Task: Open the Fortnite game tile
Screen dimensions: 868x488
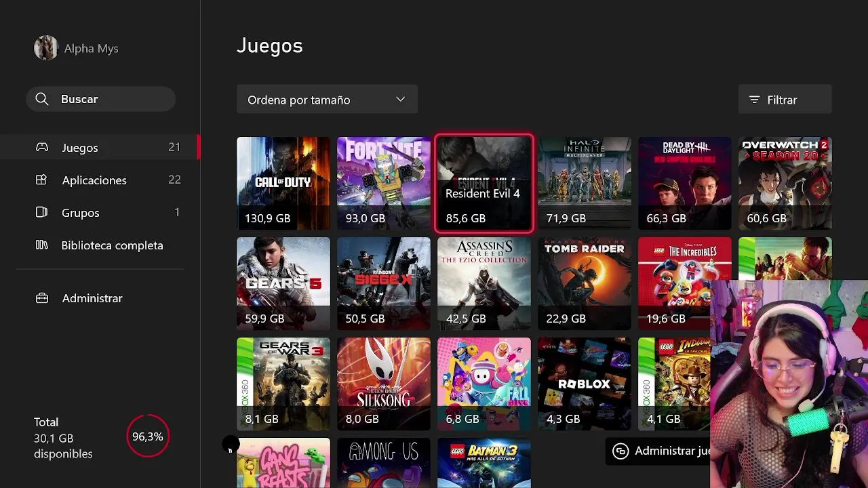Action: (x=384, y=183)
